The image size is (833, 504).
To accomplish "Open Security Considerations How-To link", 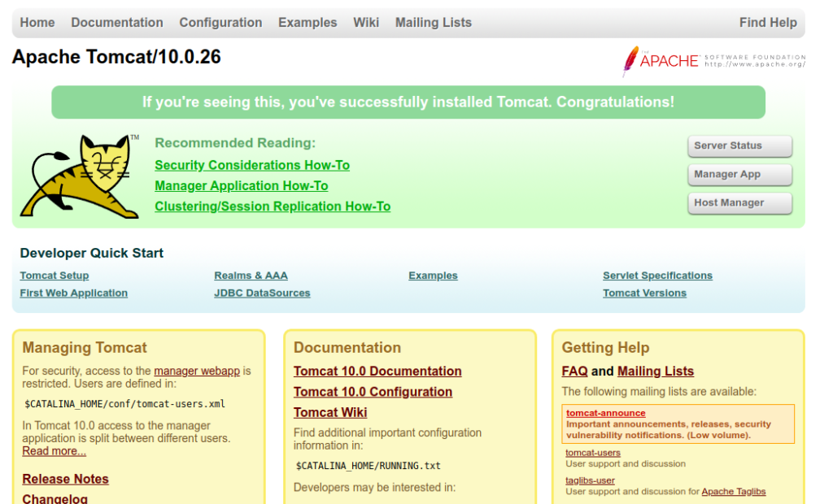I will tap(252, 165).
